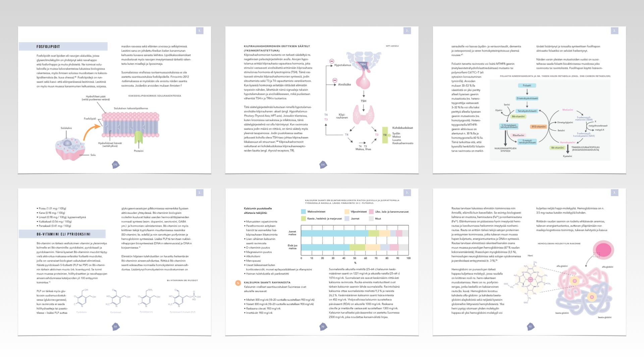644x362 pixels.
Task: Click the NUKLEIINIHAPPOJEN SYNTEESI label
Action: click(505, 149)
